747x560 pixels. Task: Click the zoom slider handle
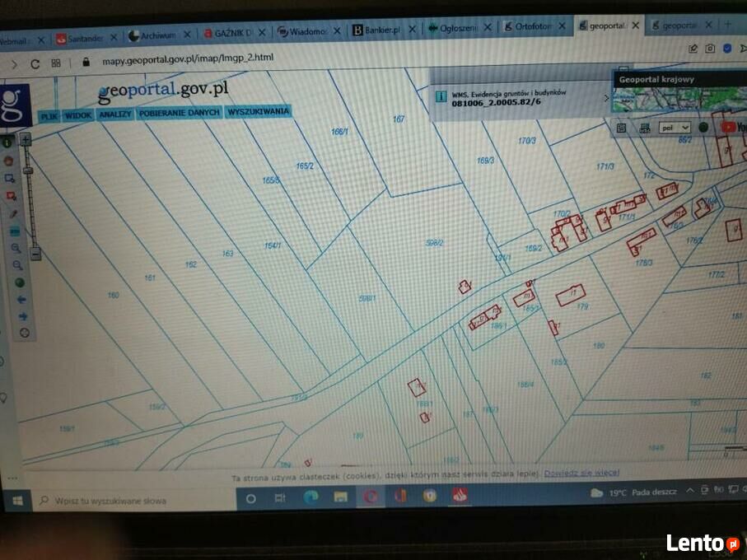point(29,170)
